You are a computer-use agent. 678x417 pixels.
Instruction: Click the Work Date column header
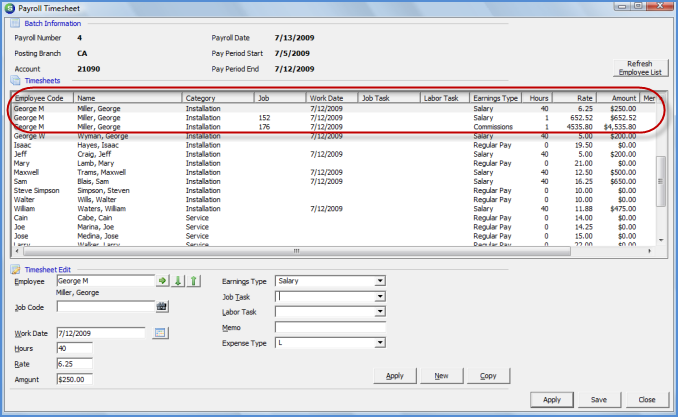332,98
